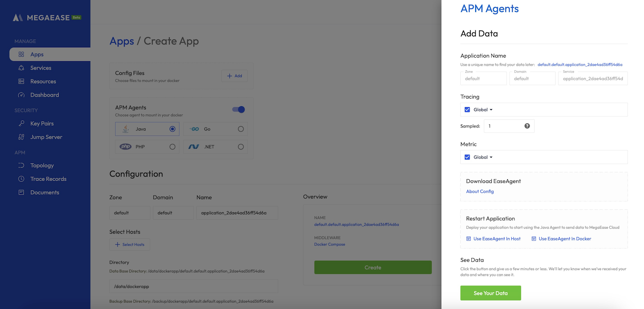
Task: Click the .NET logo in APM Agents
Action: coord(194,147)
